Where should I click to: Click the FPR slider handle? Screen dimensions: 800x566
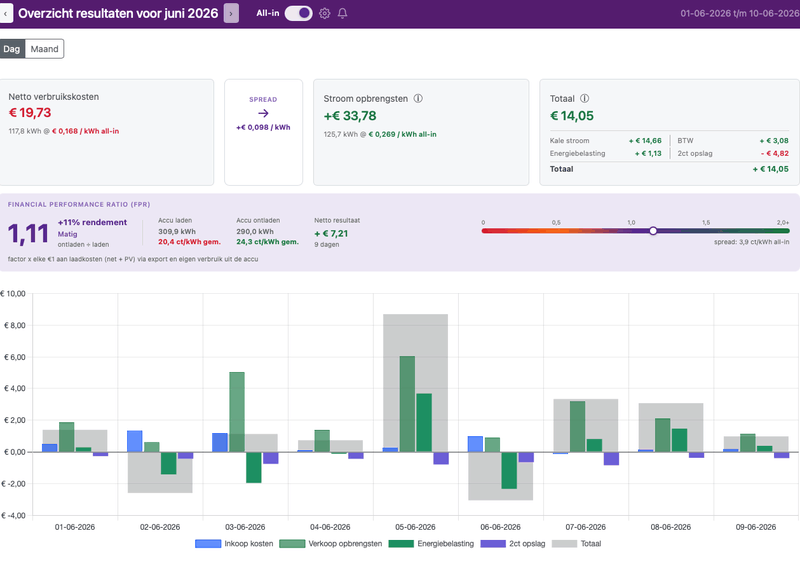click(x=653, y=231)
